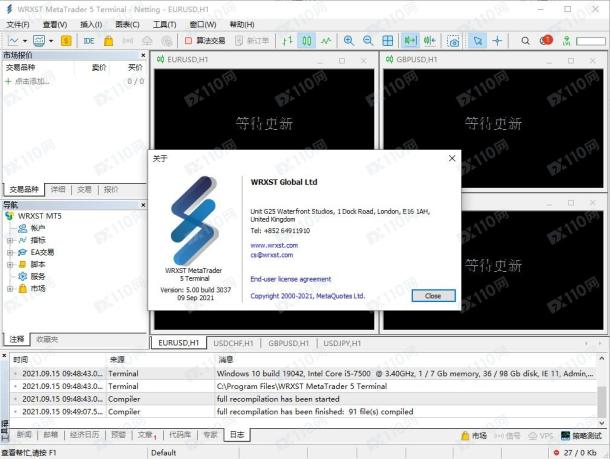The height and width of the screenshot is (459, 610).
Task: Toggle Algo Trading (算法交易) button
Action: pyautogui.click(x=205, y=40)
